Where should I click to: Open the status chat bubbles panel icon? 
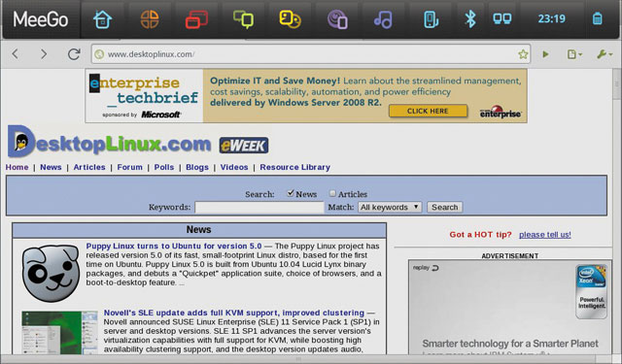click(x=243, y=19)
